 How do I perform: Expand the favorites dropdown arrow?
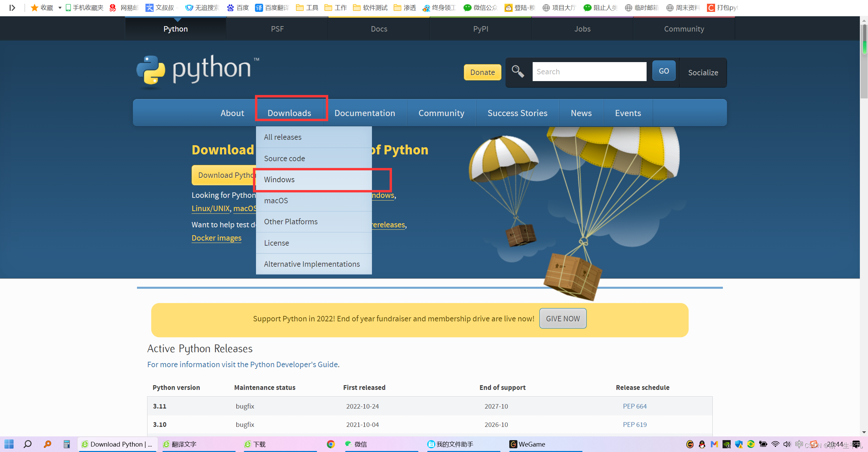point(60,7)
